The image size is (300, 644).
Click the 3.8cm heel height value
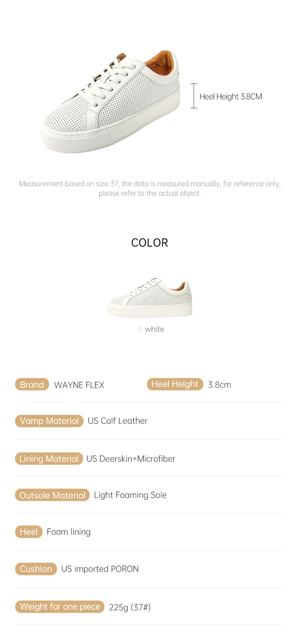[x=220, y=385]
